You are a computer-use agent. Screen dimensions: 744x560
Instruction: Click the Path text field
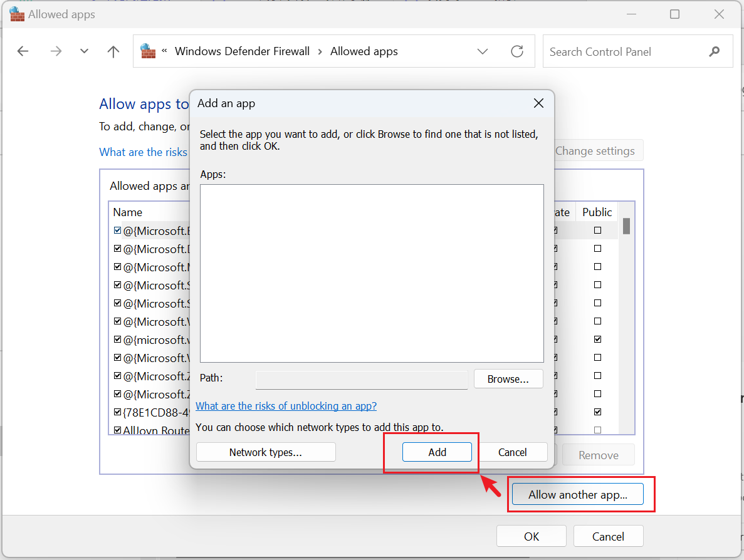coord(362,380)
